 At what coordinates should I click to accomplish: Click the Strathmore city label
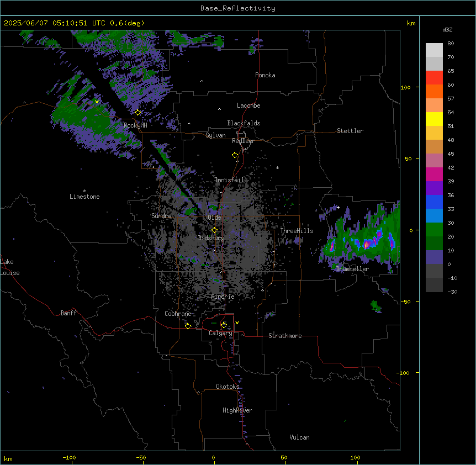(x=285, y=336)
